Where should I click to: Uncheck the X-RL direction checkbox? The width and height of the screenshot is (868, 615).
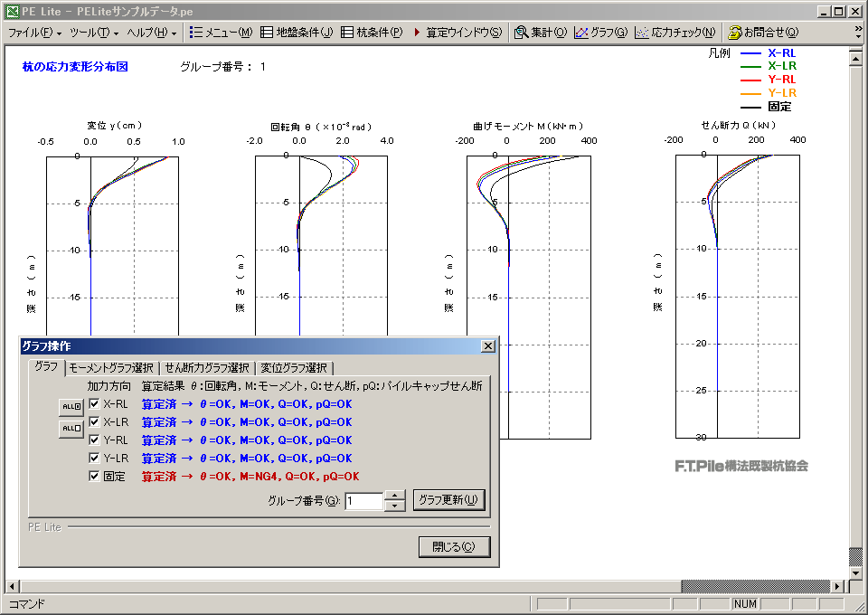[x=94, y=404]
